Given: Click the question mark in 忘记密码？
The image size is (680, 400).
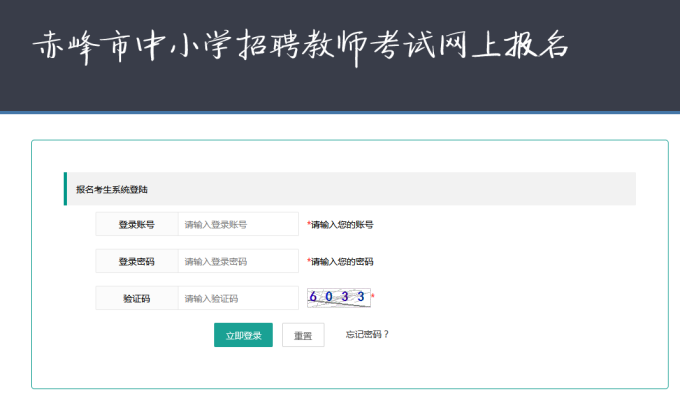Looking at the screenshot, I should click(386, 335).
